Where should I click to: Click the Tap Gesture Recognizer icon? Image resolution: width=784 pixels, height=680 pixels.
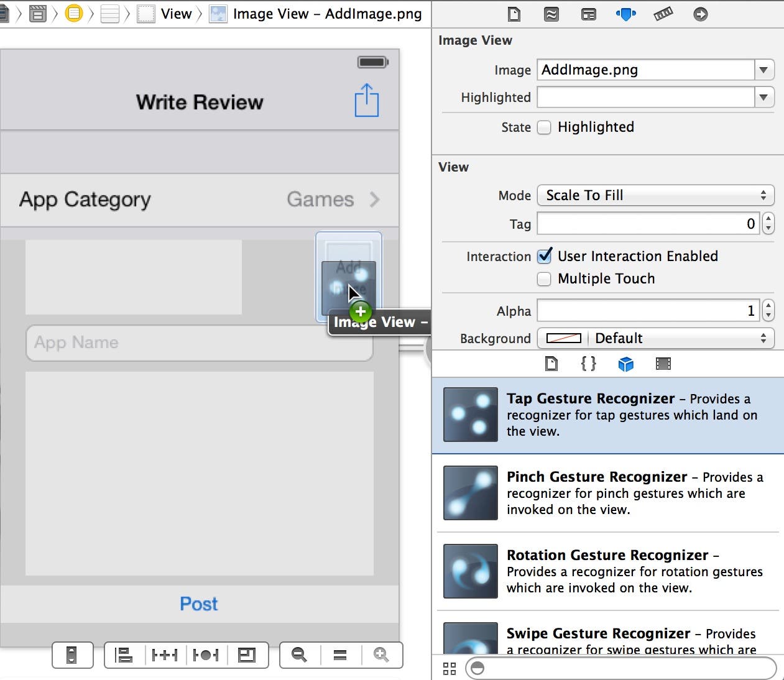pyautogui.click(x=471, y=415)
